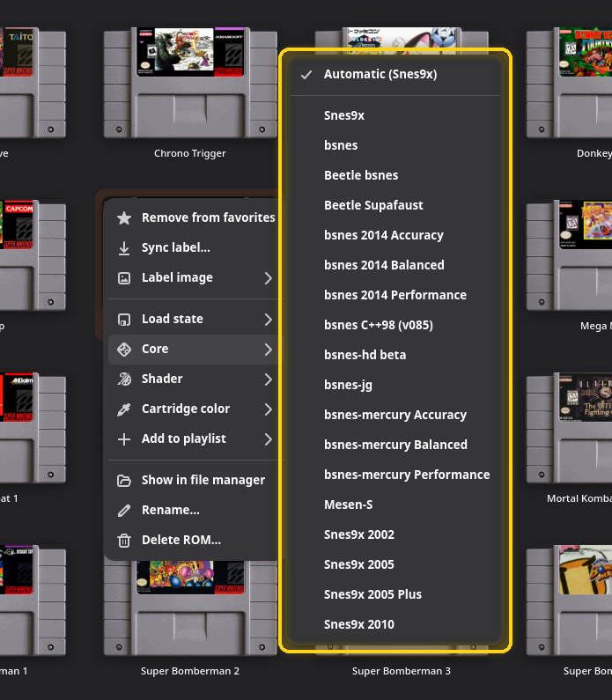Screen dimensions: 612x700
Task: Click the star icon beside Remove from favorites
Action: coord(124,217)
